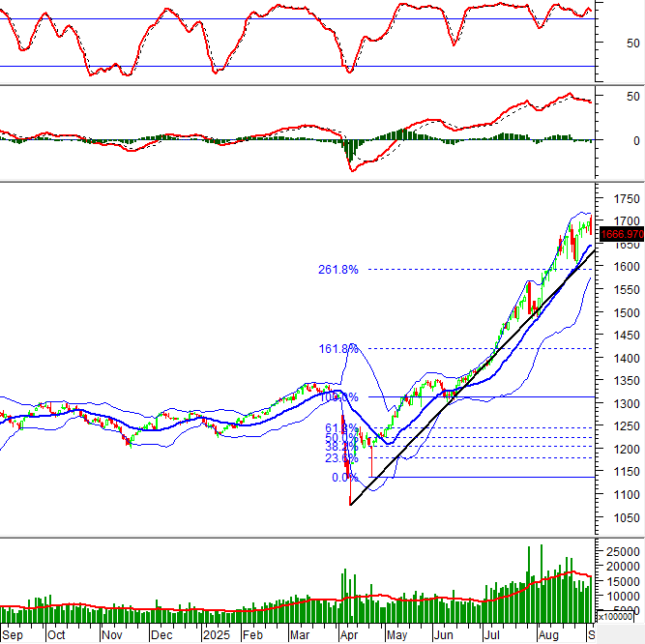Select the 161.8% Fibonacci extension label
This screenshot has height=644, width=645.
point(338,348)
